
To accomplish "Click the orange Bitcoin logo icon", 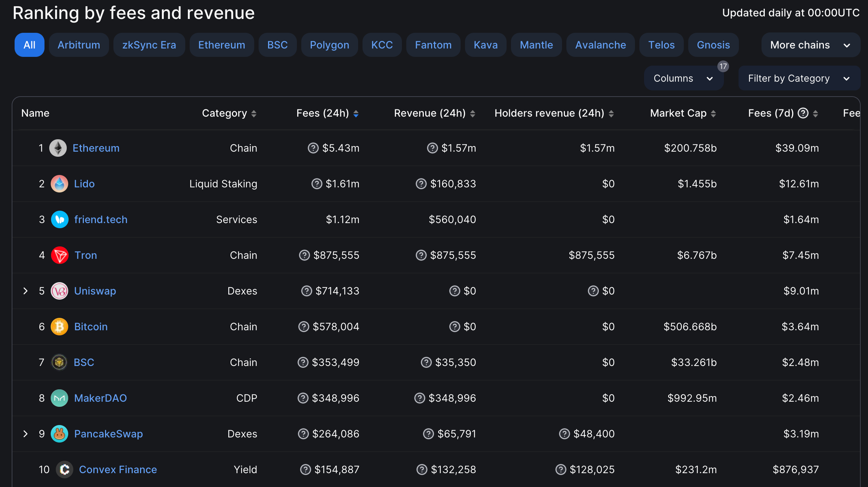I will click(59, 327).
